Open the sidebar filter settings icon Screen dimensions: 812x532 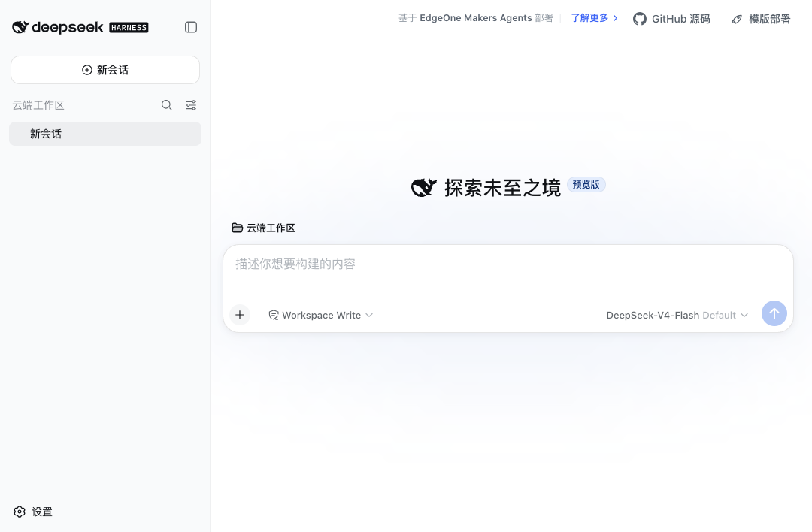click(x=191, y=105)
